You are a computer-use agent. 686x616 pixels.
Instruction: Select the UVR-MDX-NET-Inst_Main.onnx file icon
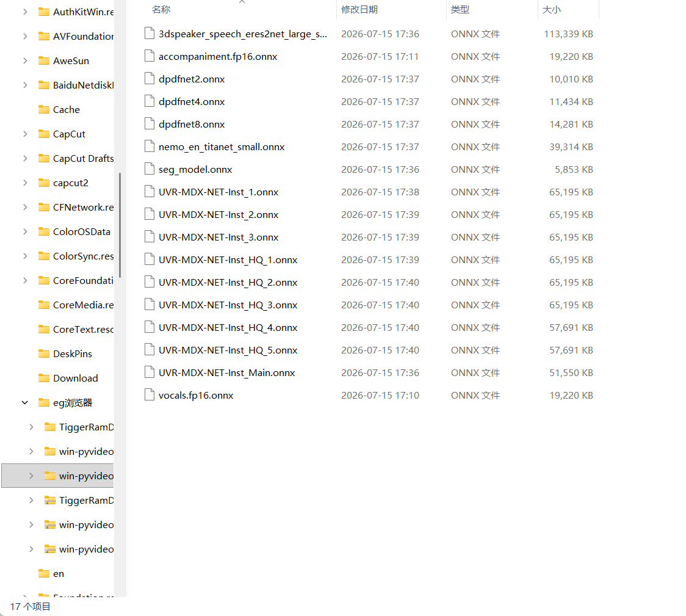pos(150,373)
